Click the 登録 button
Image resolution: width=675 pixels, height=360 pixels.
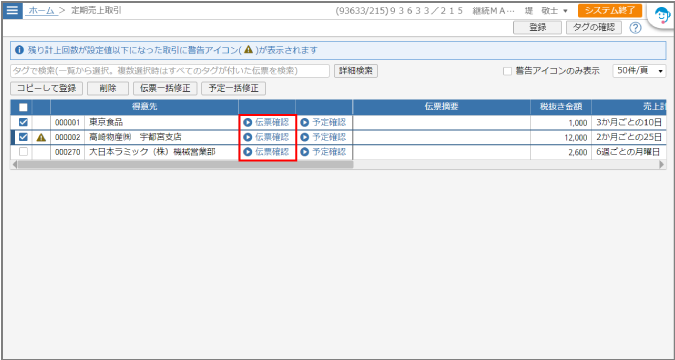tap(537, 28)
